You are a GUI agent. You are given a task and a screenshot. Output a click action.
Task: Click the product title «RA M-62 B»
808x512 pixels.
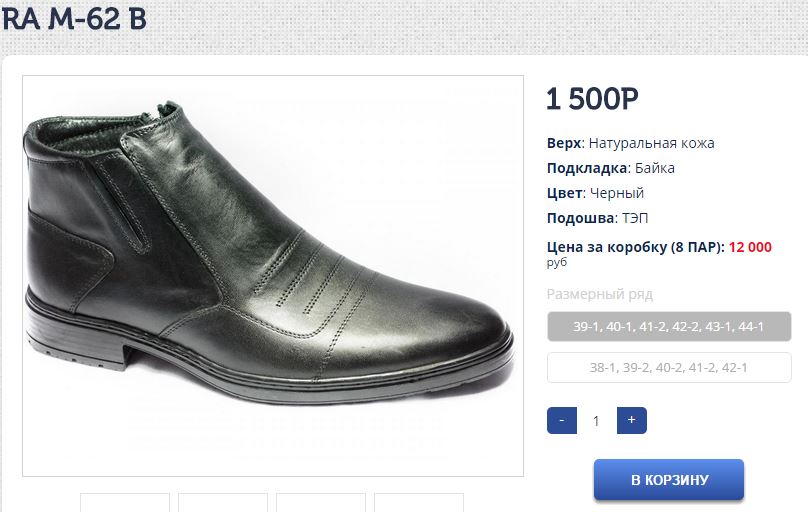pyautogui.click(x=73, y=19)
